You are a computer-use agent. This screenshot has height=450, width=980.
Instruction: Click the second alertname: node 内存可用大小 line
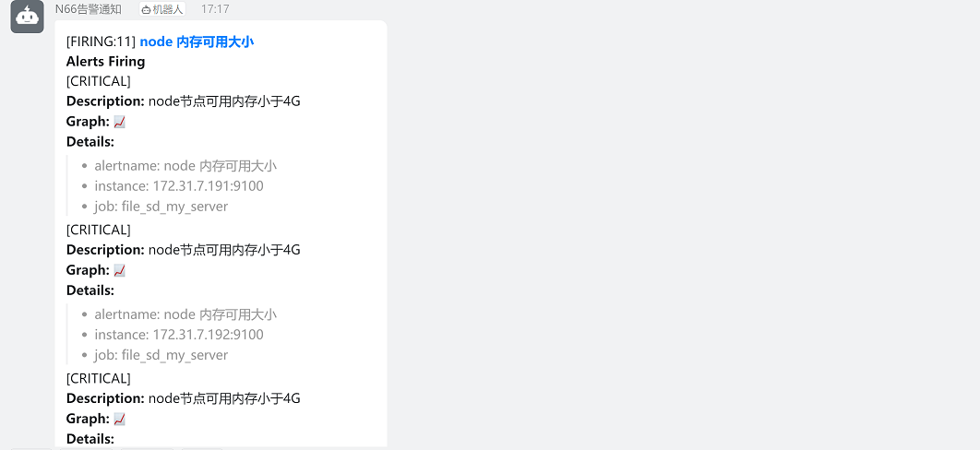pos(185,314)
